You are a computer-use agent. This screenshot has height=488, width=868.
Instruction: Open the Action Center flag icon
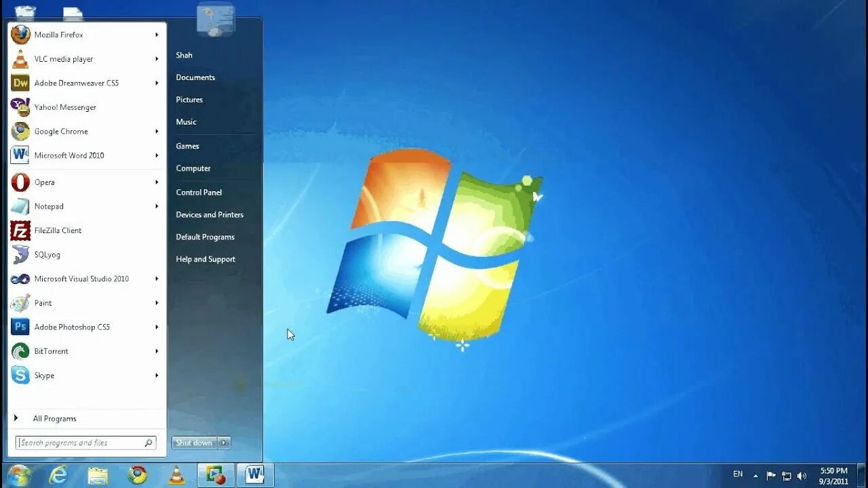point(771,476)
